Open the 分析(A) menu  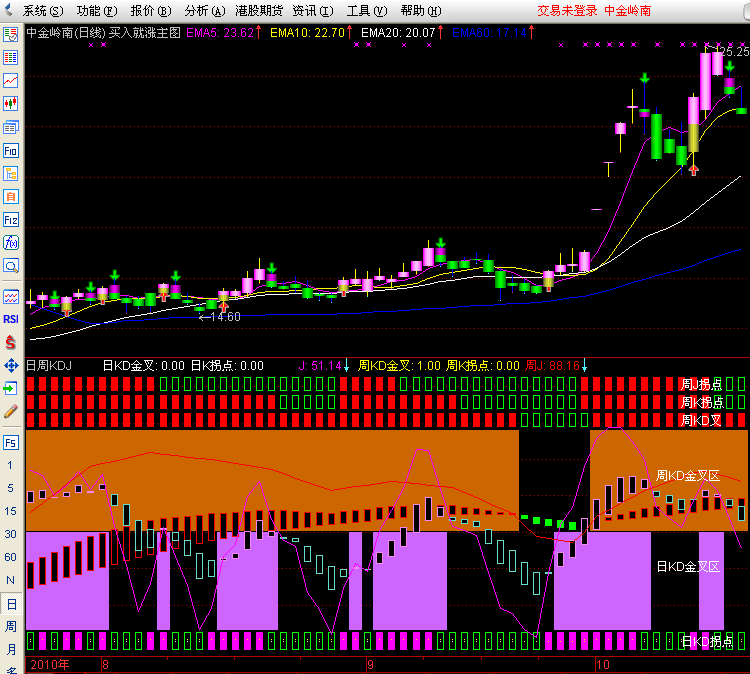pos(205,11)
